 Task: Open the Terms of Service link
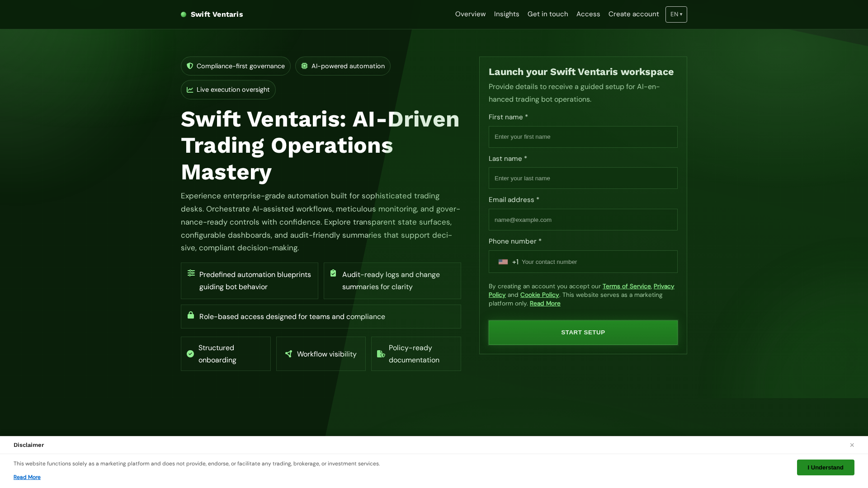coord(627,286)
